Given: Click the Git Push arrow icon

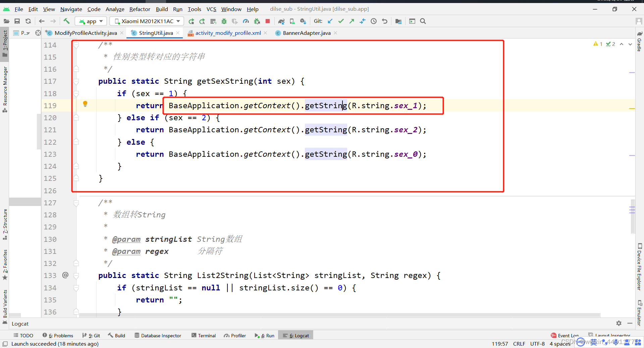Looking at the screenshot, I should pos(352,21).
